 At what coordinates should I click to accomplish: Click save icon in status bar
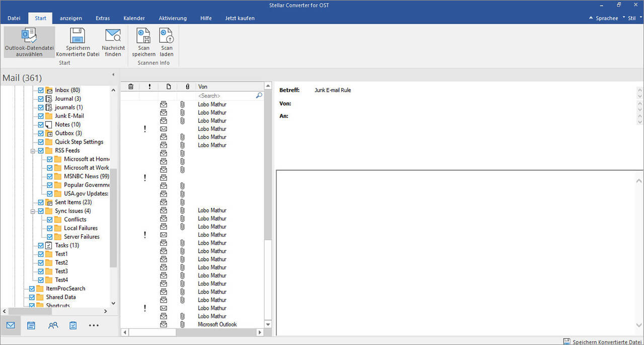567,341
